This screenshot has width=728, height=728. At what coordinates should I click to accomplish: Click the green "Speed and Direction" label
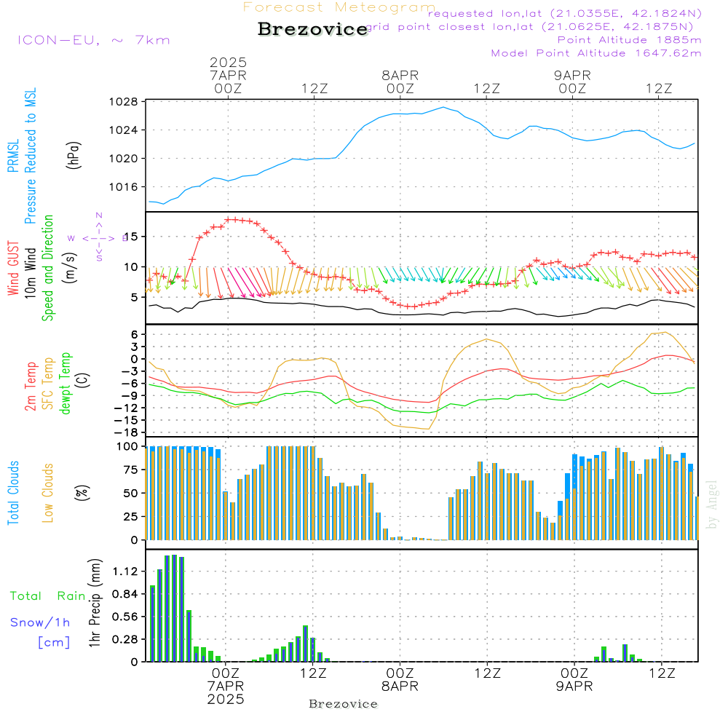pyautogui.click(x=47, y=268)
